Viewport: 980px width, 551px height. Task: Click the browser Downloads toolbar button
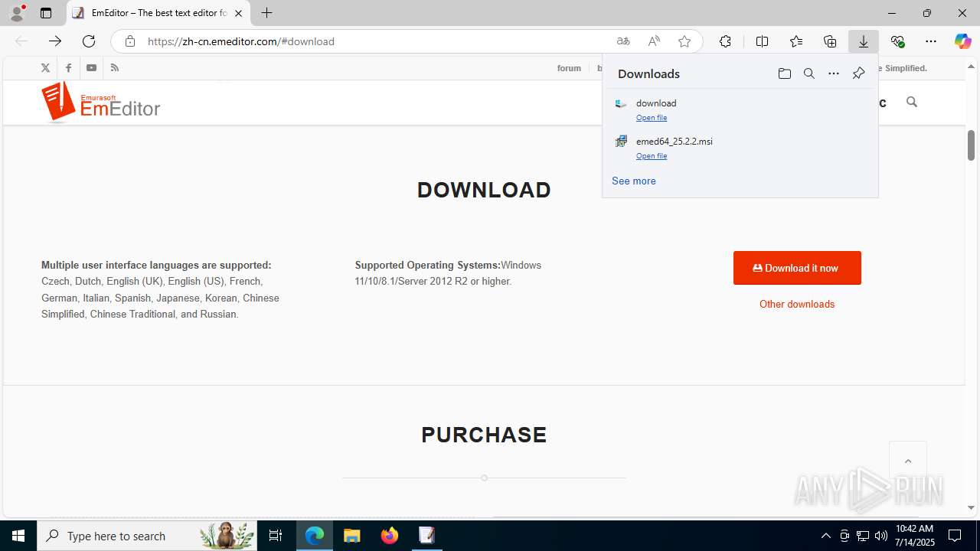coord(864,41)
